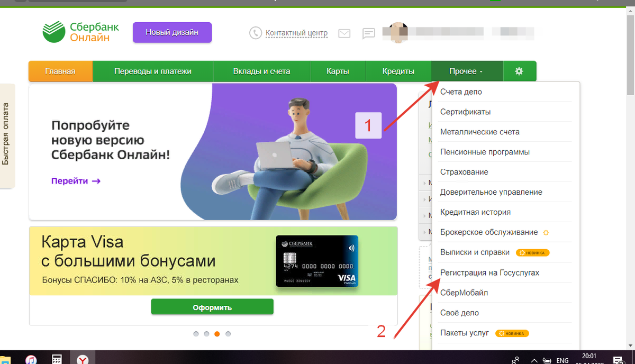This screenshot has height=364, width=635.
Task: Go to the Кредиты tab
Action: (x=398, y=71)
